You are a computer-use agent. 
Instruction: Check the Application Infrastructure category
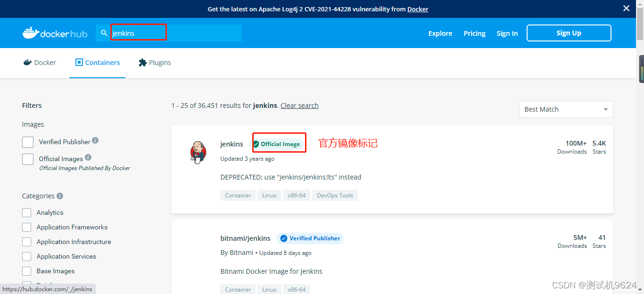click(x=27, y=242)
